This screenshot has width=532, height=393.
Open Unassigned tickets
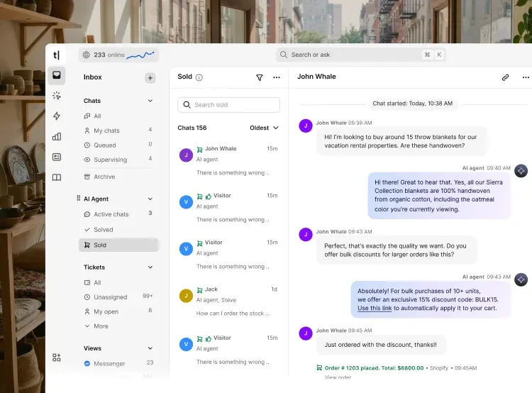[118, 297]
